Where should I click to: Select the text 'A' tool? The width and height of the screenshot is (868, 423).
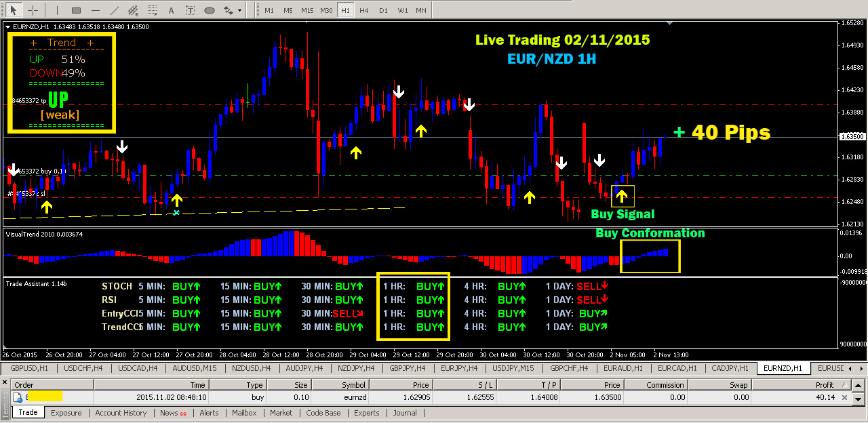(x=170, y=10)
